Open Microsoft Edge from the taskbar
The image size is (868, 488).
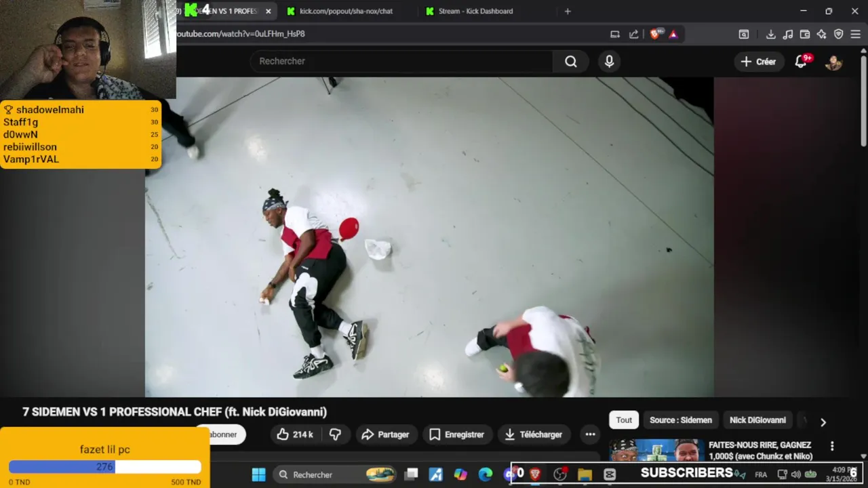[486, 475]
